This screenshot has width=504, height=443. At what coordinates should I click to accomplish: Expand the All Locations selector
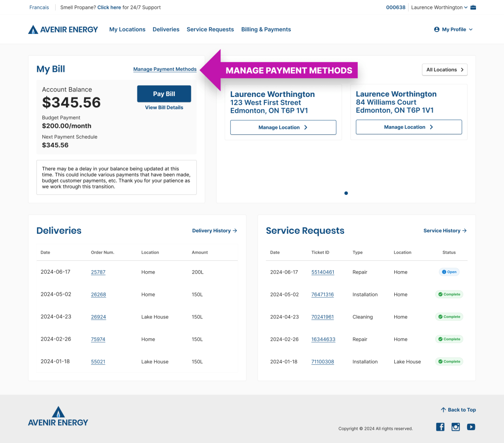pos(444,69)
